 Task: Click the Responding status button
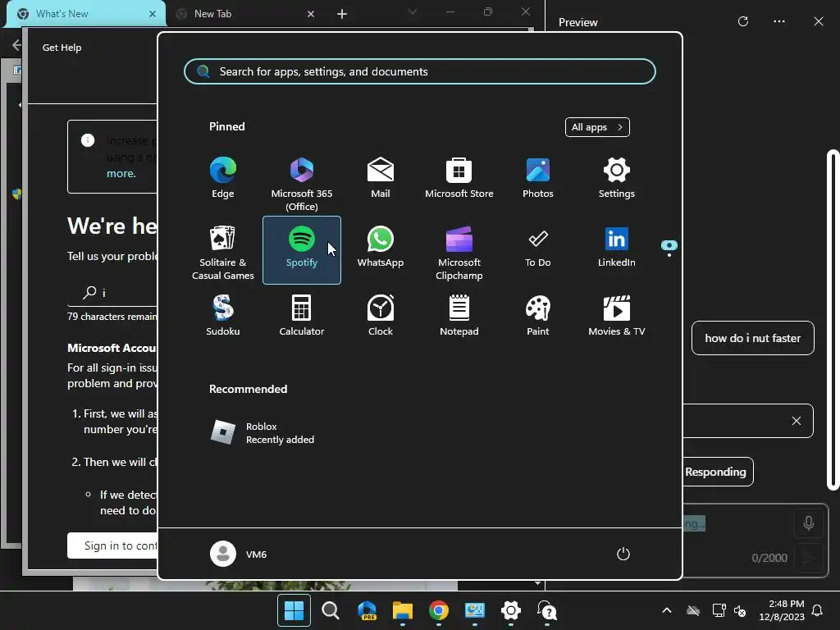coord(718,472)
